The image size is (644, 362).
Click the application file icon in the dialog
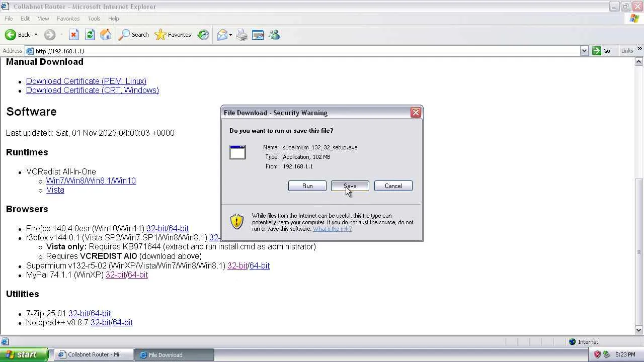click(237, 152)
